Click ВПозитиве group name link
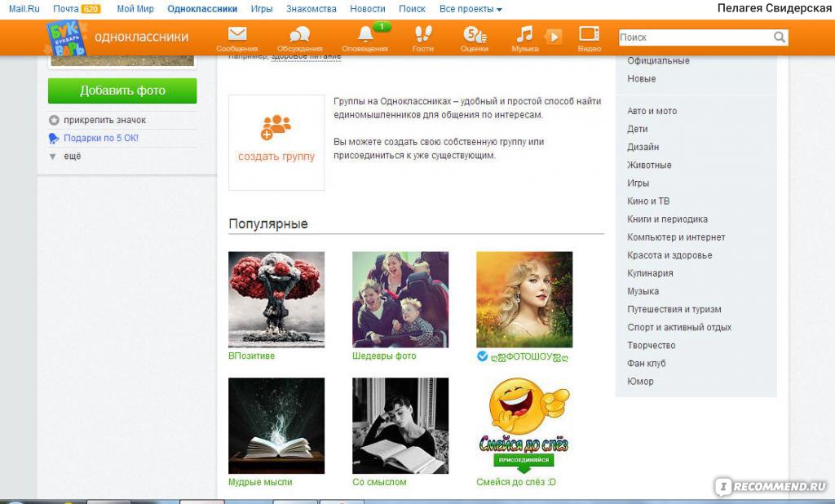835x504 pixels. pyautogui.click(x=251, y=356)
